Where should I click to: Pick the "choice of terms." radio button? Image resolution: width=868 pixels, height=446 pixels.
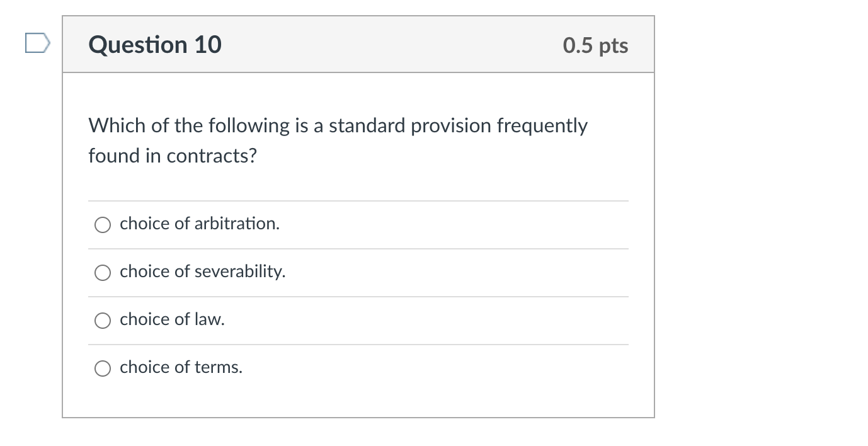click(x=103, y=369)
